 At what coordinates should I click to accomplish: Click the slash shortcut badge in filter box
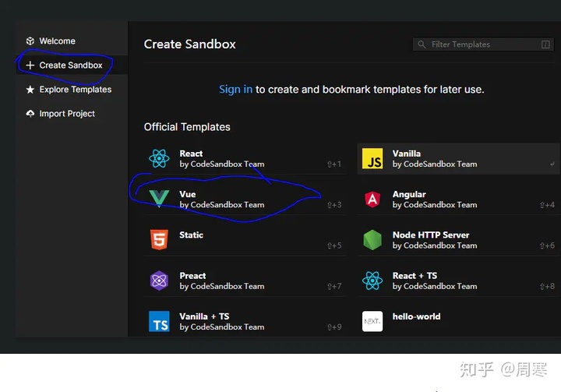pos(545,44)
